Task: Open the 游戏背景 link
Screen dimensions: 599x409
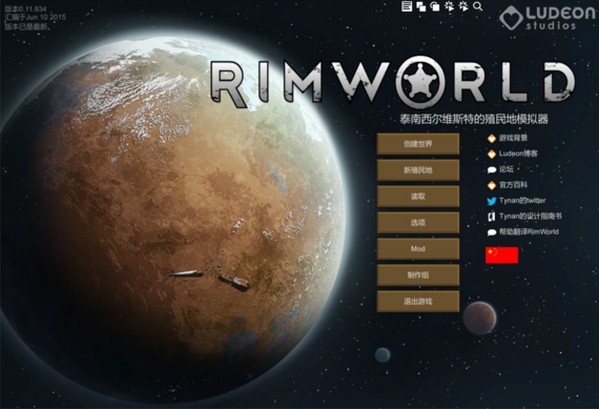Action: point(508,138)
